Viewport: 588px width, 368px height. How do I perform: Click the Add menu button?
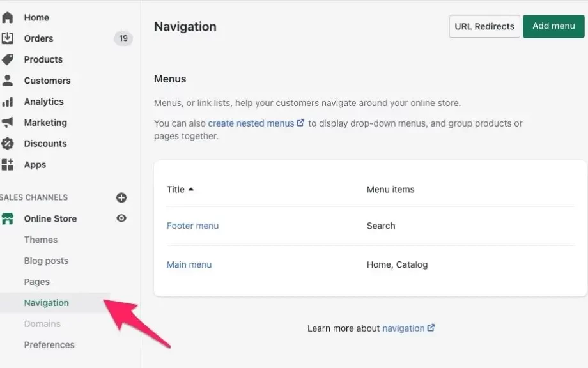point(553,26)
